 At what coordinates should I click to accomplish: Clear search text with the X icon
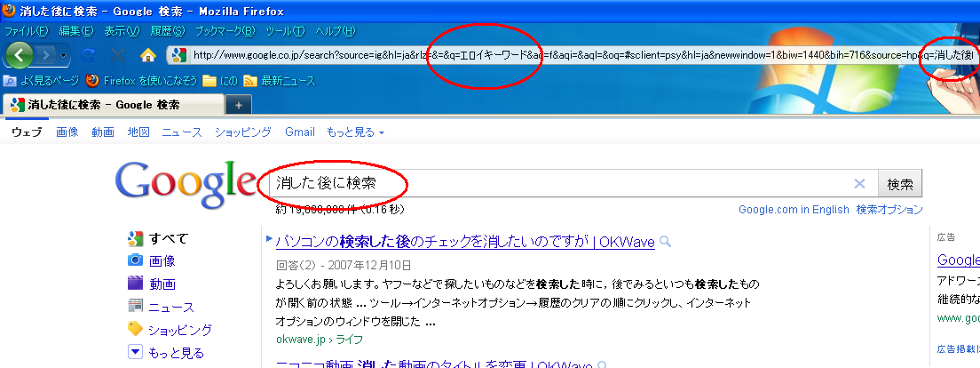[x=859, y=184]
